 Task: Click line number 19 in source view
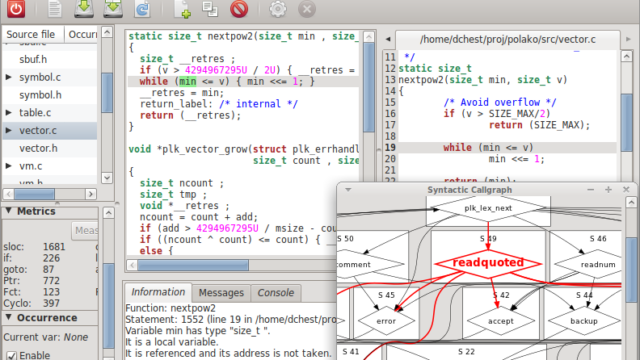(390, 147)
